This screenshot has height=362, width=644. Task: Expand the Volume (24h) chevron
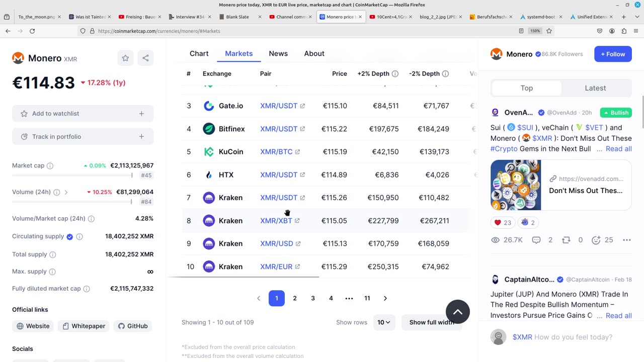pos(66,192)
